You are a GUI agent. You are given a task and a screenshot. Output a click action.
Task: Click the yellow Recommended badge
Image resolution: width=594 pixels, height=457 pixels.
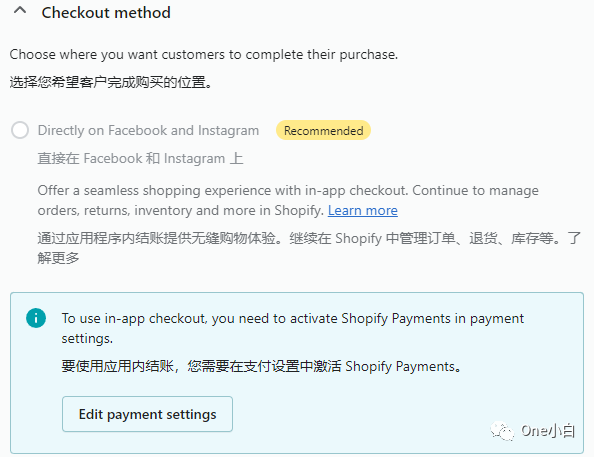323,130
